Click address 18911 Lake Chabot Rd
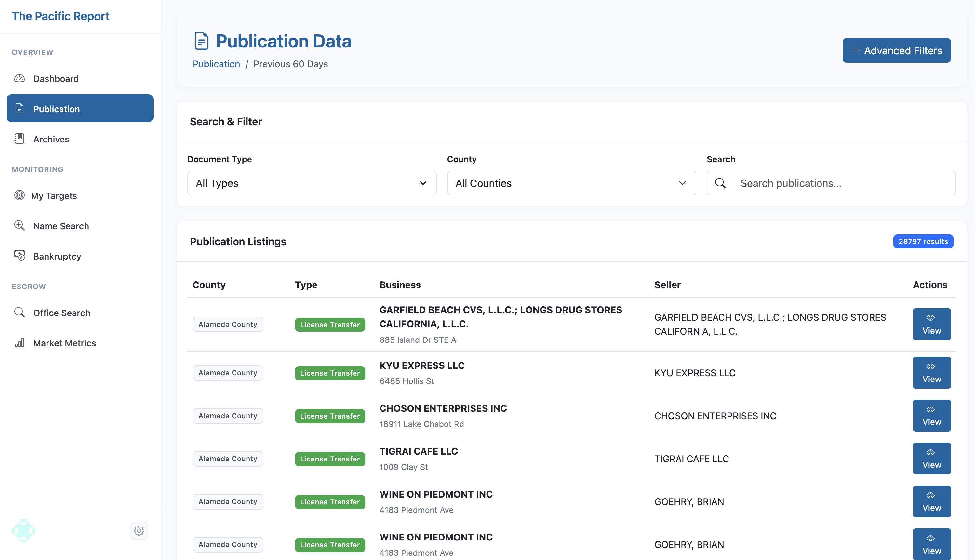This screenshot has height=560, width=975. (421, 424)
